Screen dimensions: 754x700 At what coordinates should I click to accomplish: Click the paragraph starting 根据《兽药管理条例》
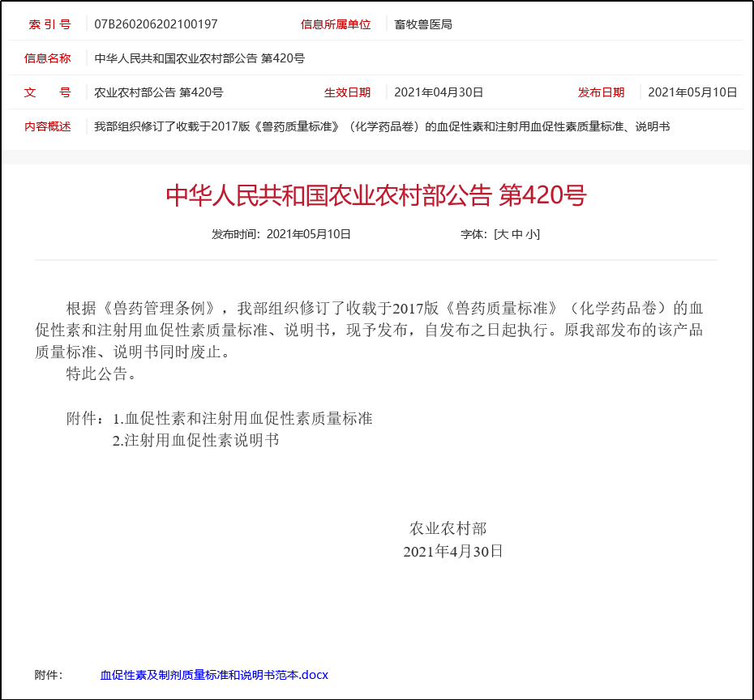pyautogui.click(x=370, y=330)
